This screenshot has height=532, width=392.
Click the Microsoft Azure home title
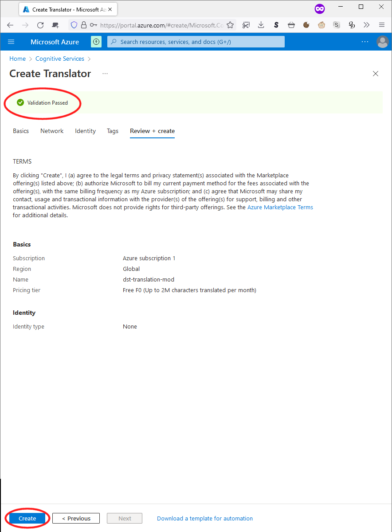[55, 42]
